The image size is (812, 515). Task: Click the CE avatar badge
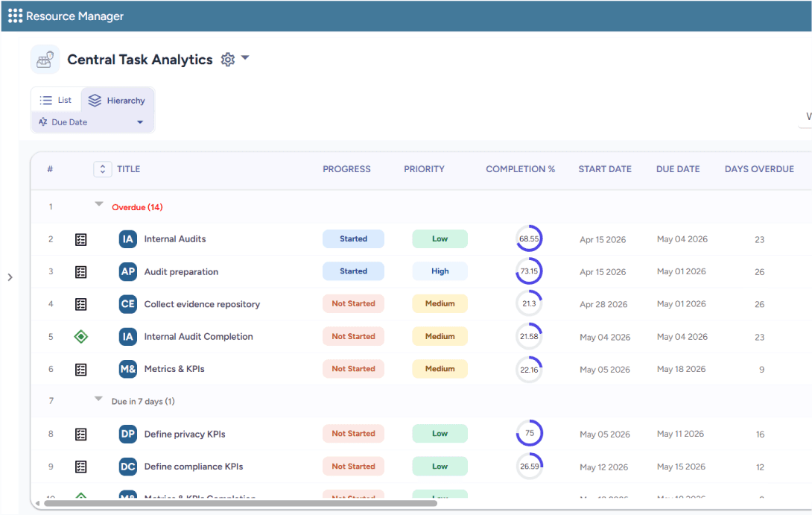click(x=128, y=304)
